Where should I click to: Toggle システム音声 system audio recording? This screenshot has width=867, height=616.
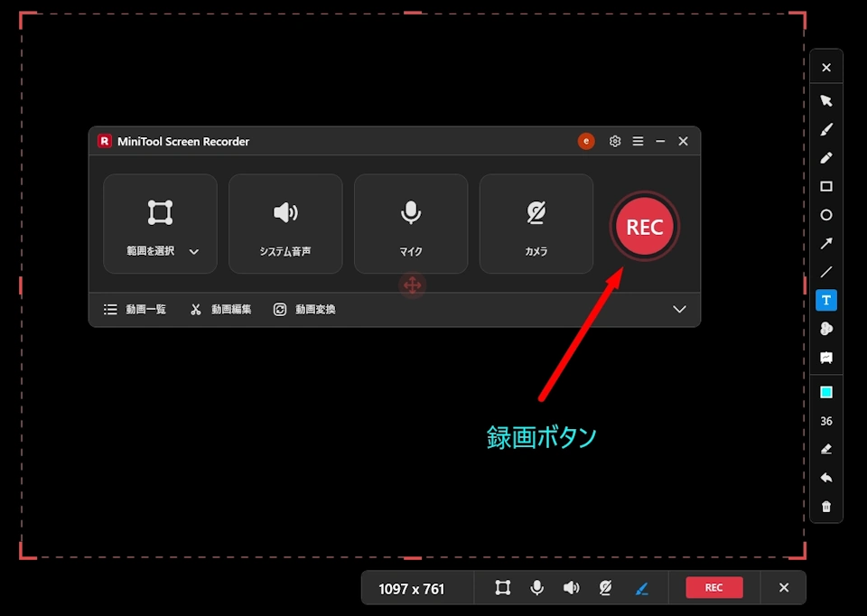click(x=285, y=223)
